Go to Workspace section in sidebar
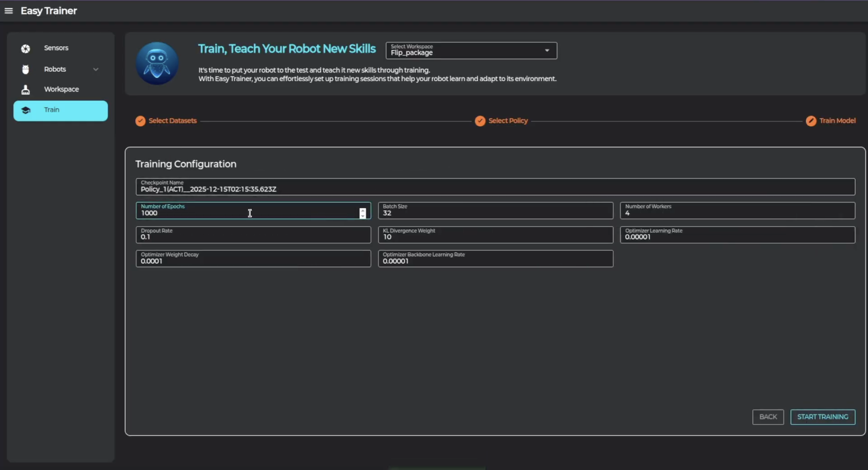Screen dimensions: 868x470 61,89
